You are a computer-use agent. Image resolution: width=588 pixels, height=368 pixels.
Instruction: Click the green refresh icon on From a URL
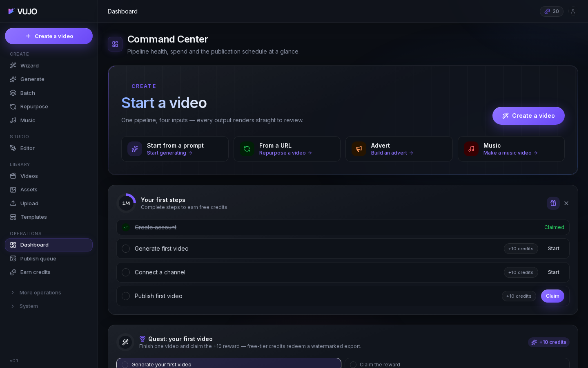click(x=247, y=149)
